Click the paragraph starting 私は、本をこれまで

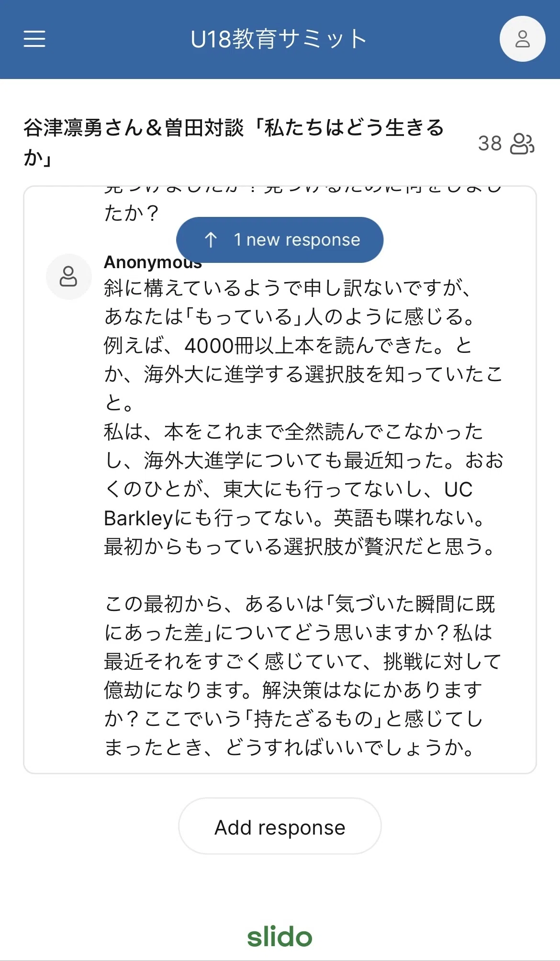coord(304,475)
